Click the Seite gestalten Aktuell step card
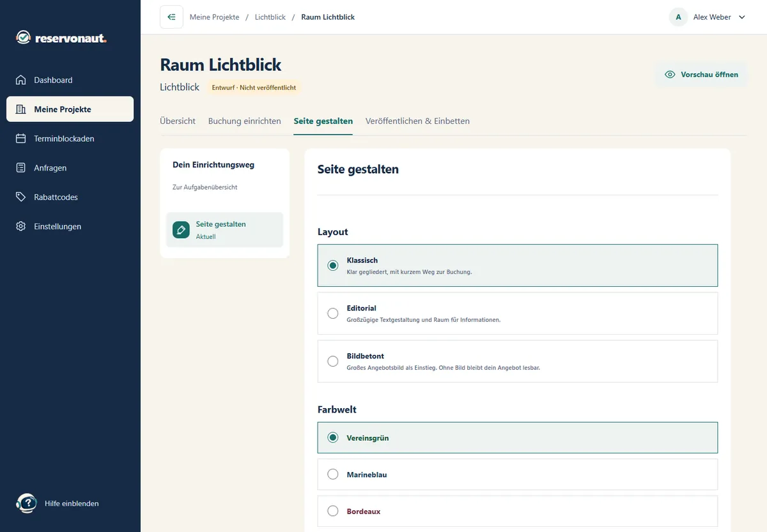 point(224,230)
